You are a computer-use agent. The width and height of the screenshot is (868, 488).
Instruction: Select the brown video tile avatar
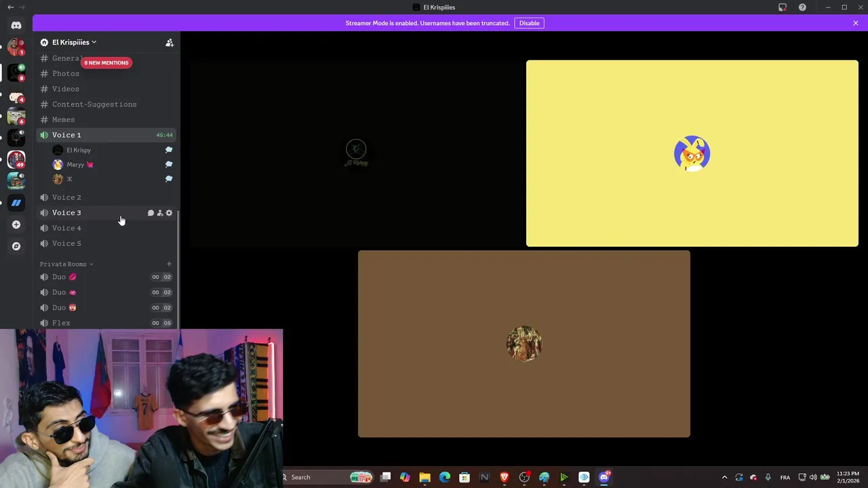coord(524,344)
